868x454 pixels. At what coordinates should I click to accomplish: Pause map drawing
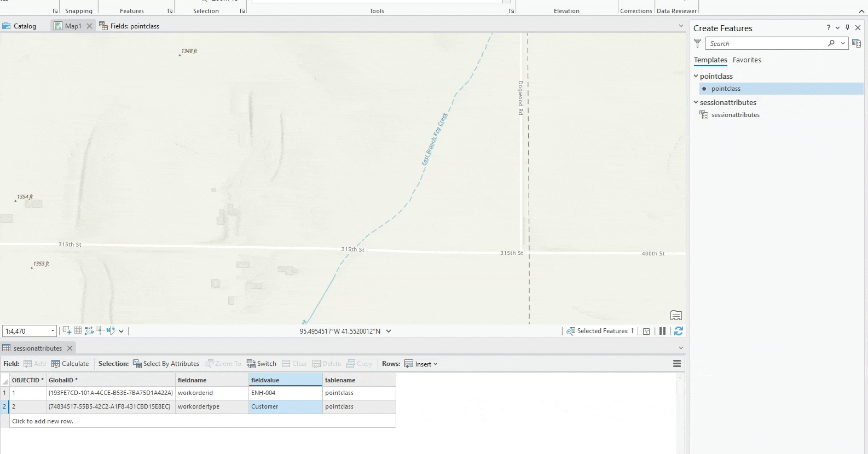click(662, 331)
